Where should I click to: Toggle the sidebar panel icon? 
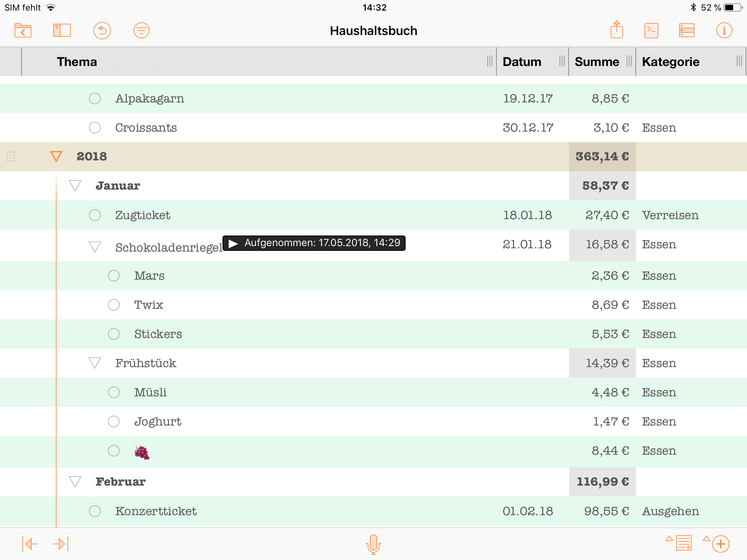click(x=62, y=30)
